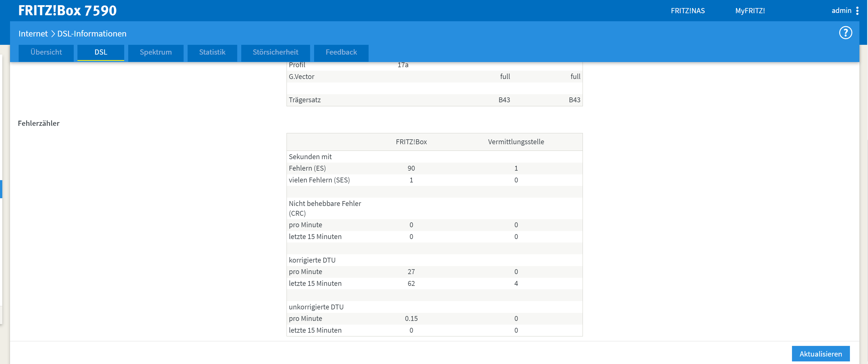Screen dimensions: 868x364
Task: Open the Spektrum tab
Action: click(x=156, y=52)
